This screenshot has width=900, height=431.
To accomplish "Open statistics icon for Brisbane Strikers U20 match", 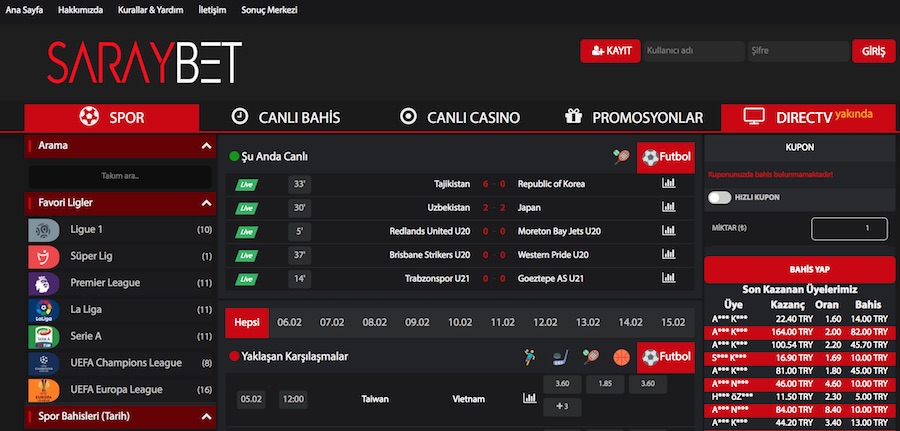I will coord(668,254).
